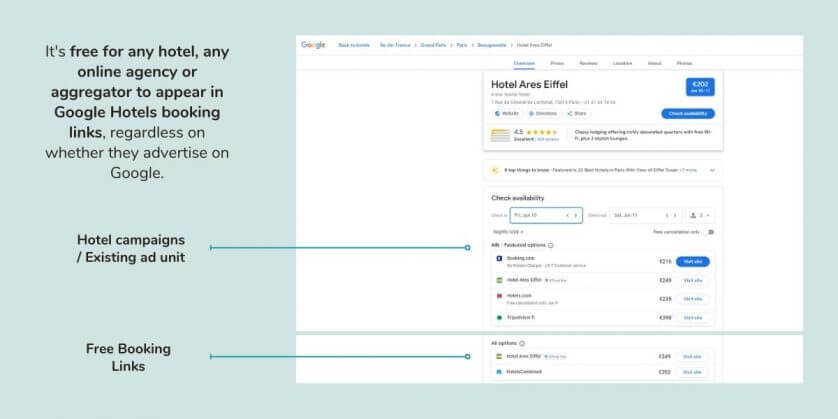The image size is (838, 419).
Task: Open the guests count dropdown
Action: tap(700, 215)
